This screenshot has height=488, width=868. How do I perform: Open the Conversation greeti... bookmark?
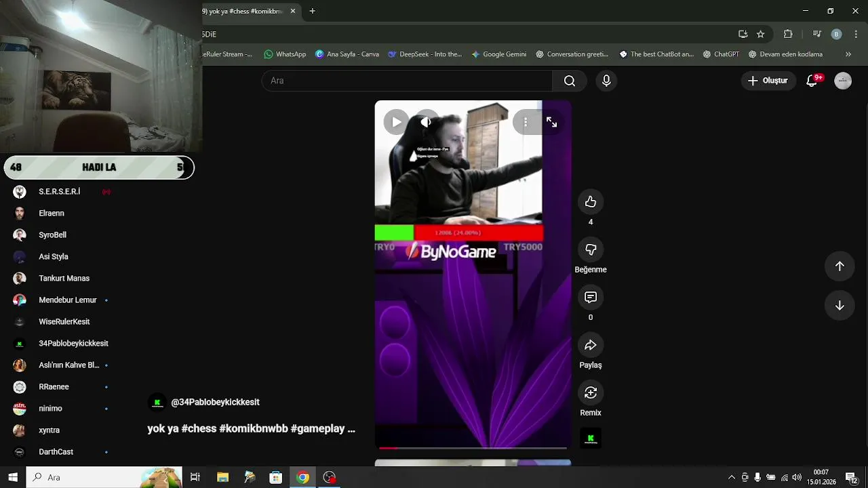(572, 54)
